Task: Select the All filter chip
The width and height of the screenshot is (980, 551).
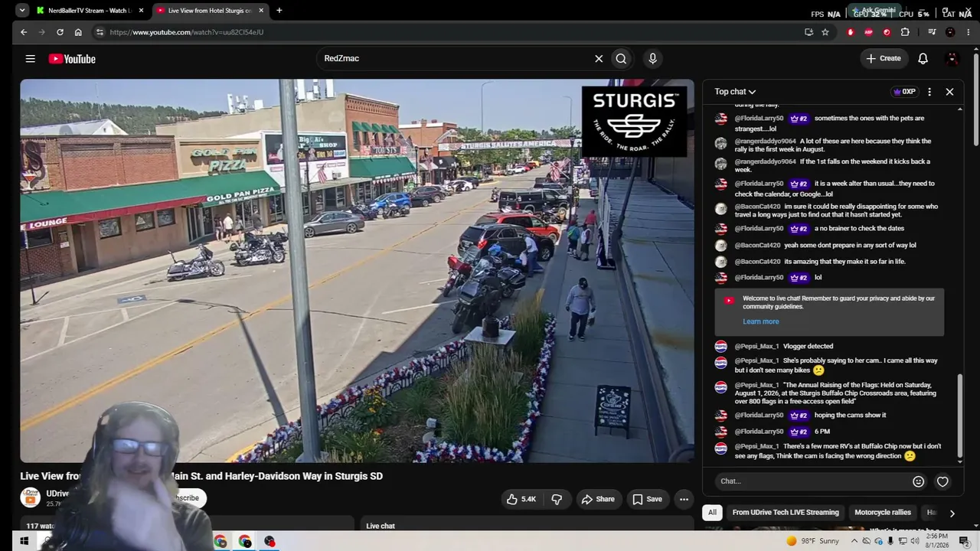Action: [x=712, y=513]
